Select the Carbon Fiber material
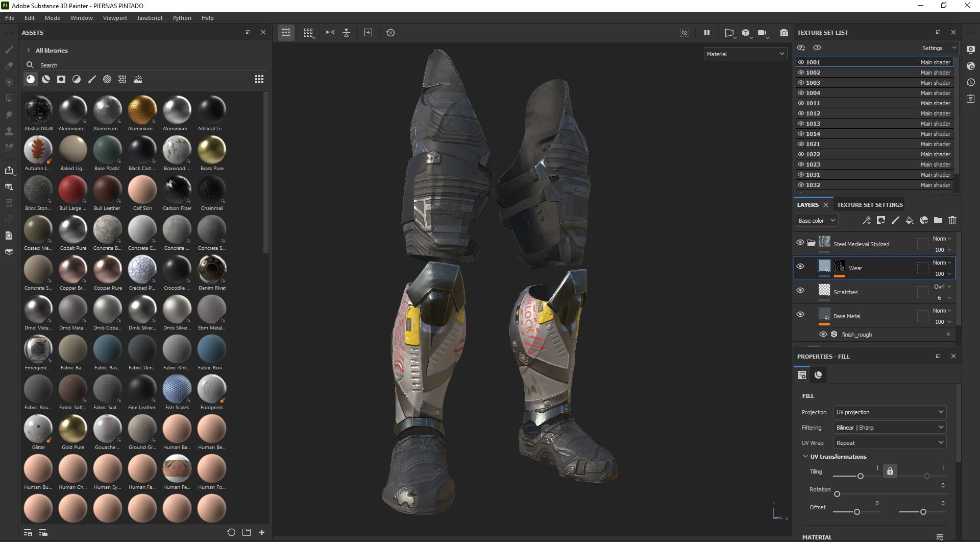Screen dimensions: 980x542 click(177, 194)
